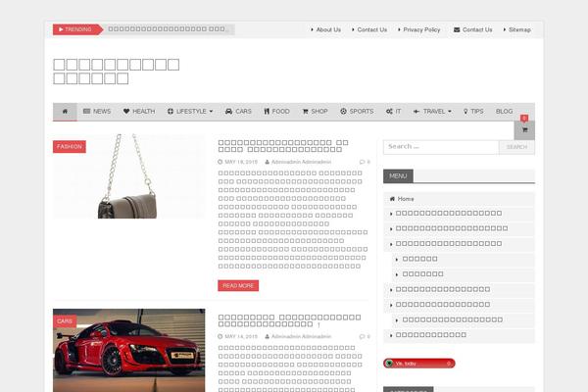Click the May 18, 2015 post date
Image resolution: width=588 pixels, height=392 pixels.
[x=241, y=162]
